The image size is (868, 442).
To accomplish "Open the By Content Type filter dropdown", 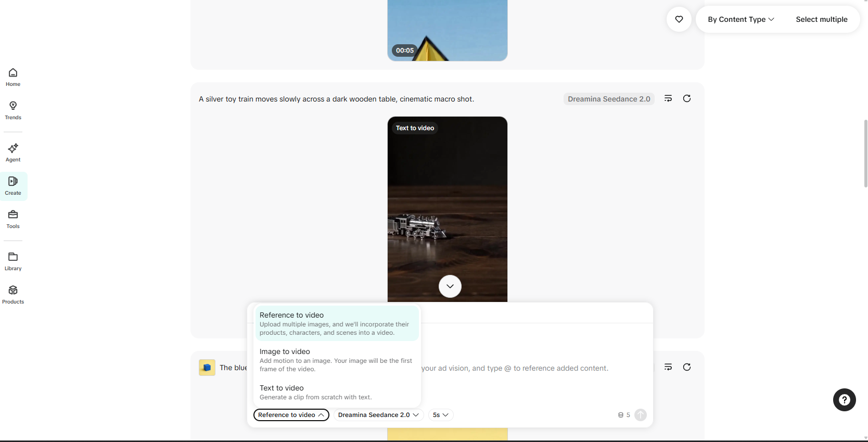I will click(x=741, y=19).
